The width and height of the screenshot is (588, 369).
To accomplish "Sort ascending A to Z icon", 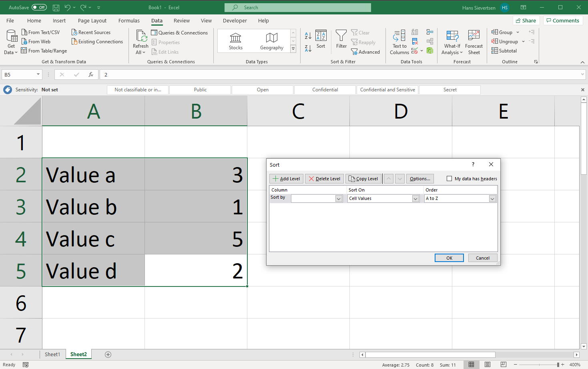I will 308,36.
